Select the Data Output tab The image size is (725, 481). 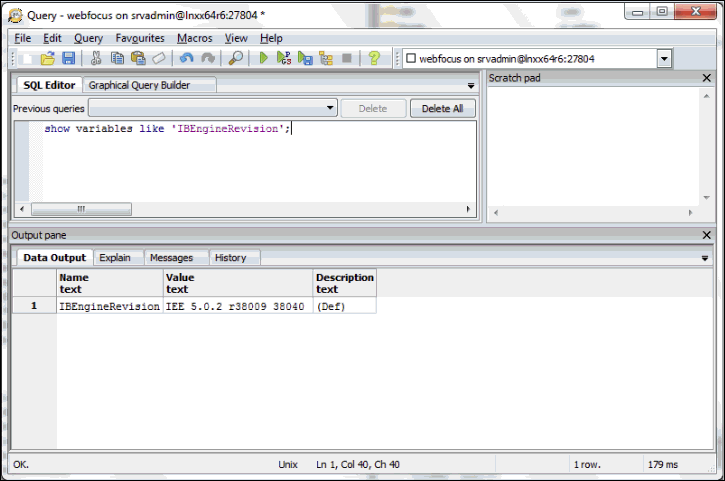55,258
